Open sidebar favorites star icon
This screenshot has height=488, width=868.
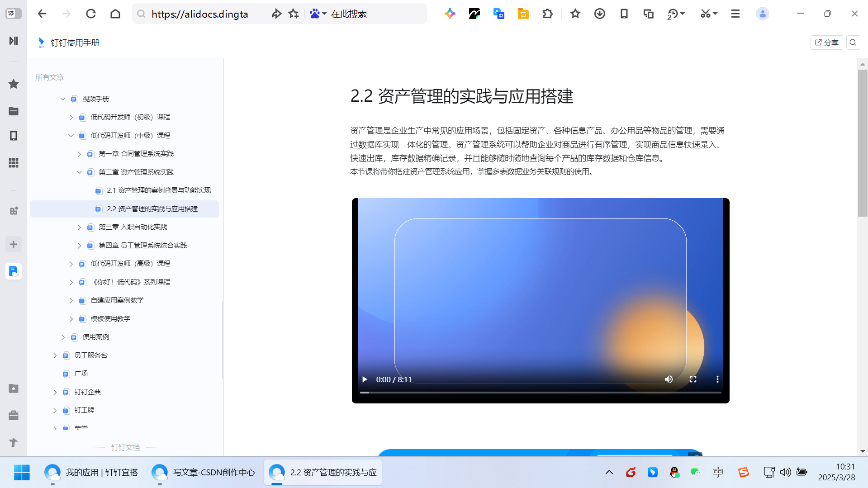coord(14,84)
